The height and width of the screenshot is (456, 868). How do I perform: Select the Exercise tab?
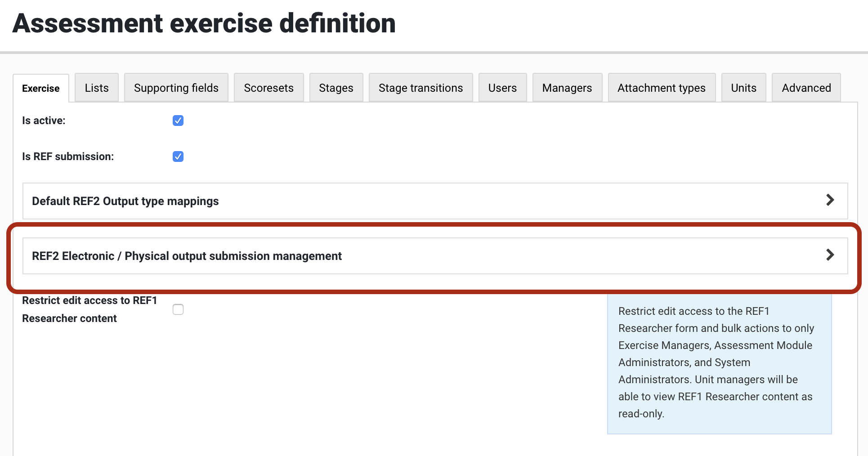41,88
